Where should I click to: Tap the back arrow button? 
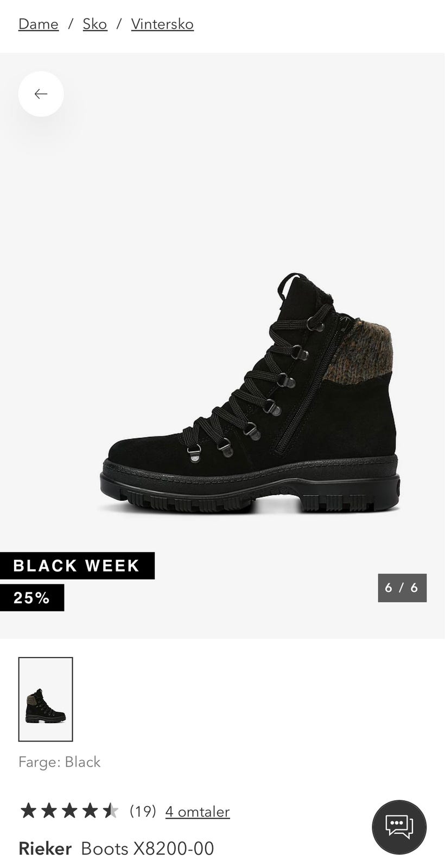pyautogui.click(x=41, y=94)
